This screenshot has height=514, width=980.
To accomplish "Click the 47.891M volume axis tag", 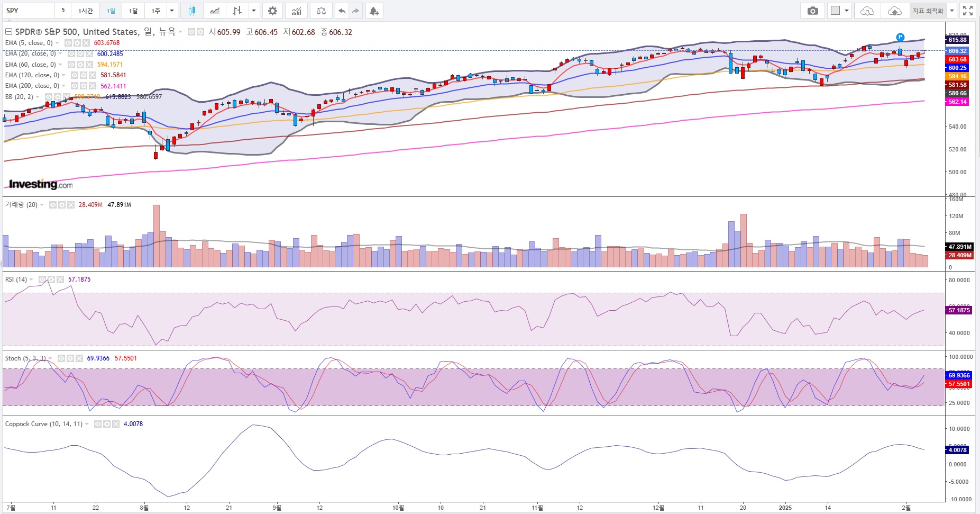I will [959, 247].
